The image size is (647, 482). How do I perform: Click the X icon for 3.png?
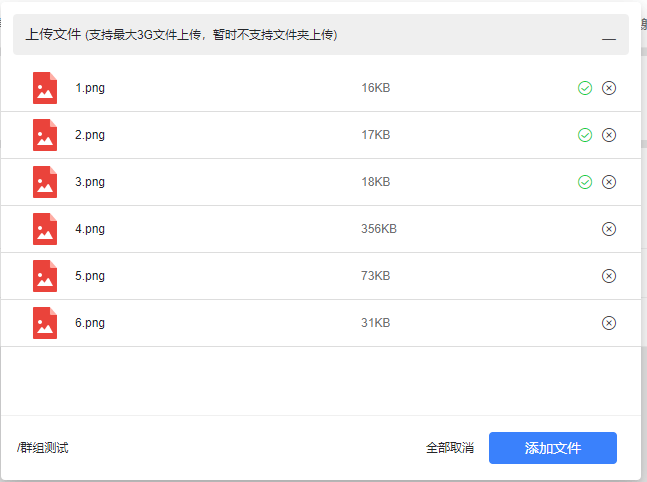[x=609, y=182]
